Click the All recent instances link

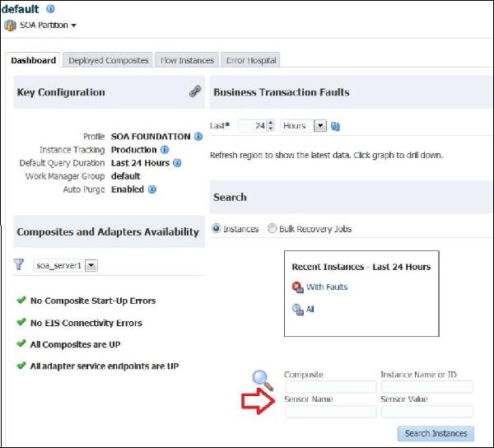tap(310, 310)
